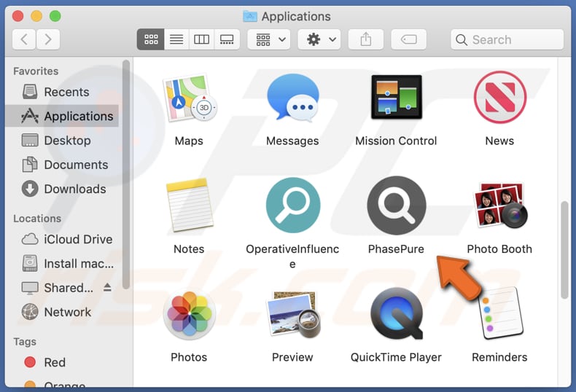Select the News app icon
Image resolution: width=576 pixels, height=392 pixels.
(499, 97)
